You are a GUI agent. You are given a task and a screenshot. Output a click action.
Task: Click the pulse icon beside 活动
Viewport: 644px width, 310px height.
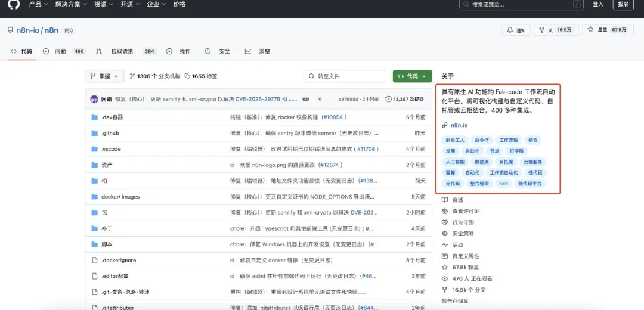click(444, 244)
